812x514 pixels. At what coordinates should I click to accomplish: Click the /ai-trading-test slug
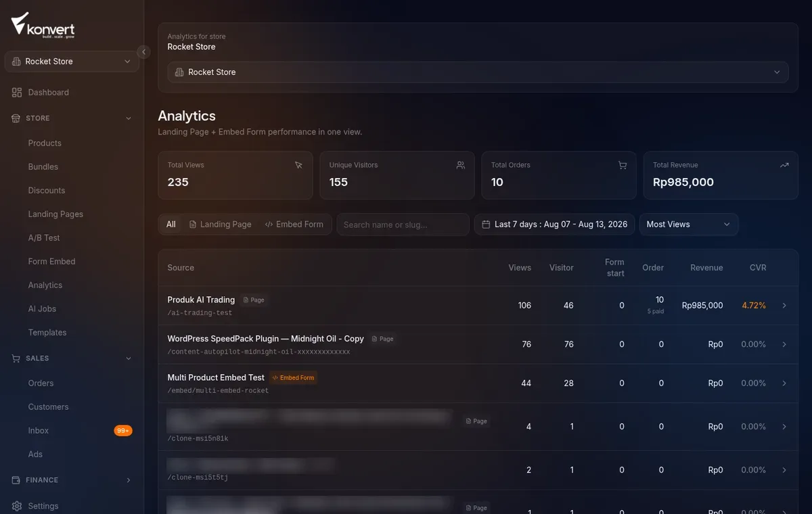[200, 313]
